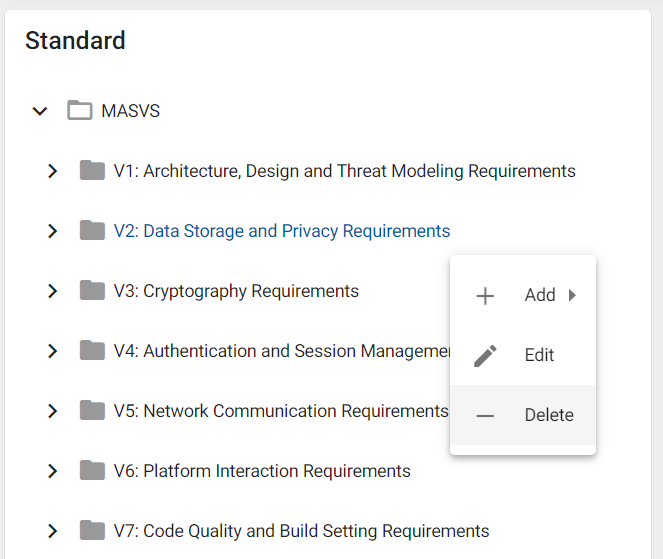Click the MASVS root folder icon
The image size is (663, 559).
[79, 110]
